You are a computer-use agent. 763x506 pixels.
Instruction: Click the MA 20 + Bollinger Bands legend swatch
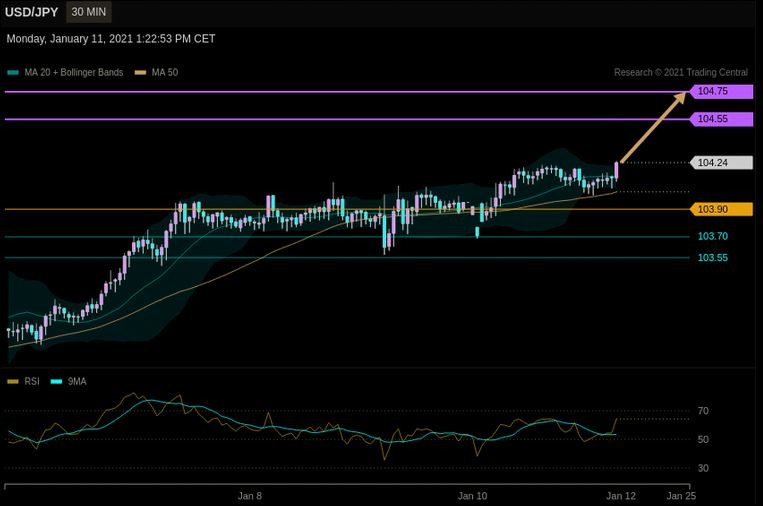click(13, 72)
